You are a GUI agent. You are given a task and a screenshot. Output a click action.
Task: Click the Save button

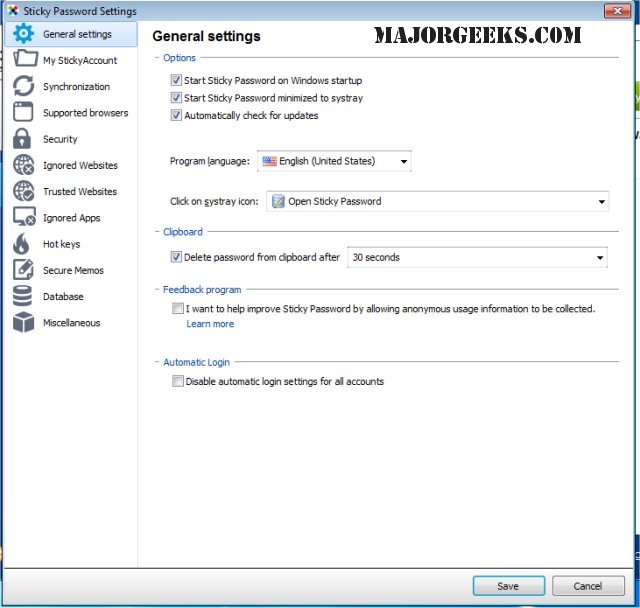509,586
